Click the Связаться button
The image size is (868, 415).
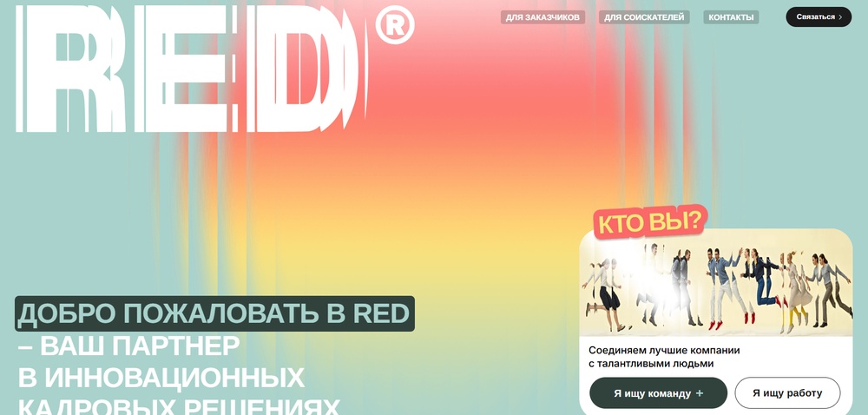pos(819,17)
